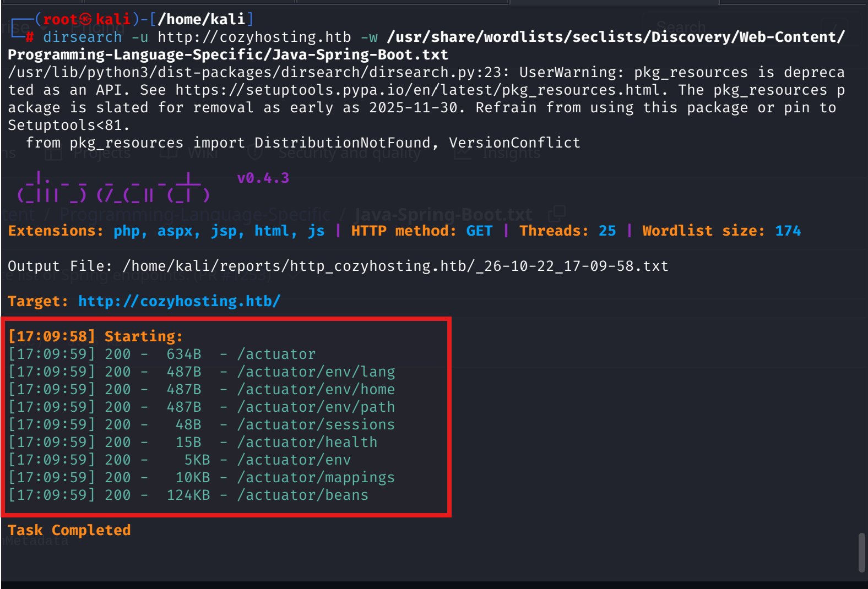The width and height of the screenshot is (868, 589).
Task: Click the output file path text
Action: [395, 266]
